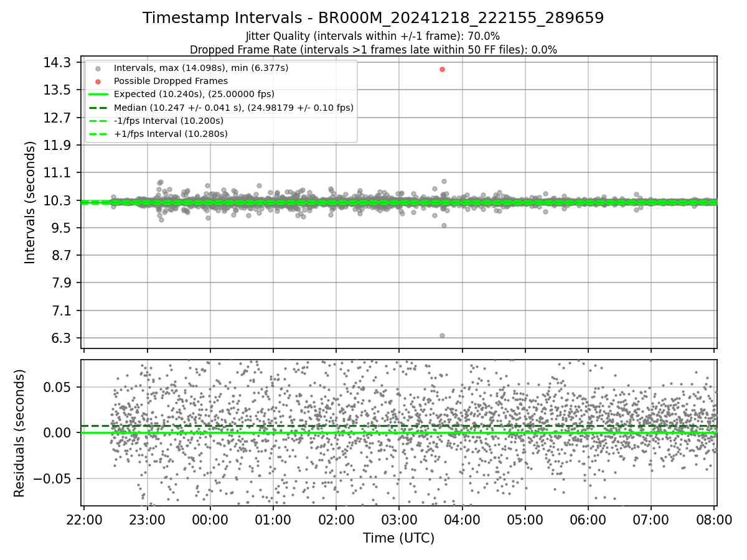
Task: Click the 05:00 time tick label
Action: tap(525, 519)
